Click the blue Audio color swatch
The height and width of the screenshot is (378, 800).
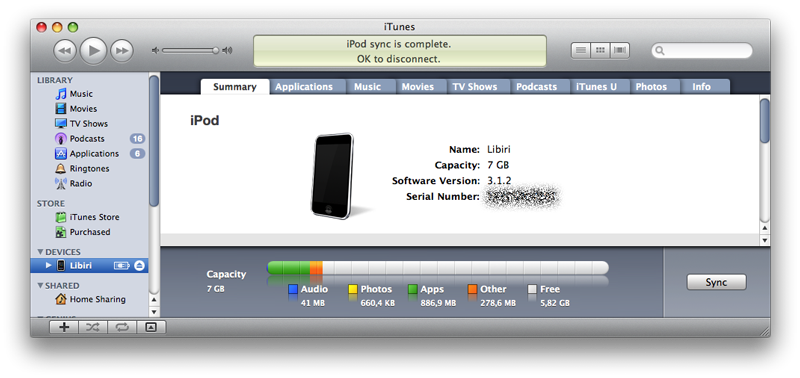[x=293, y=289]
